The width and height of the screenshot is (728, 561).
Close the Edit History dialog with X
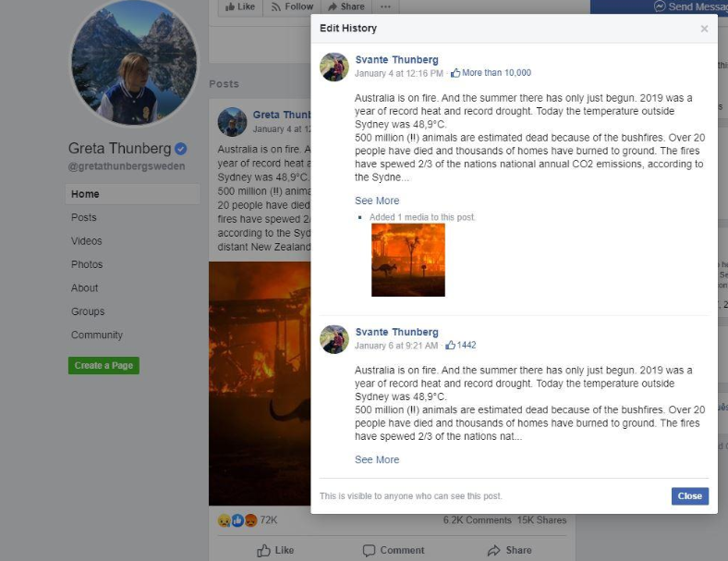704,29
